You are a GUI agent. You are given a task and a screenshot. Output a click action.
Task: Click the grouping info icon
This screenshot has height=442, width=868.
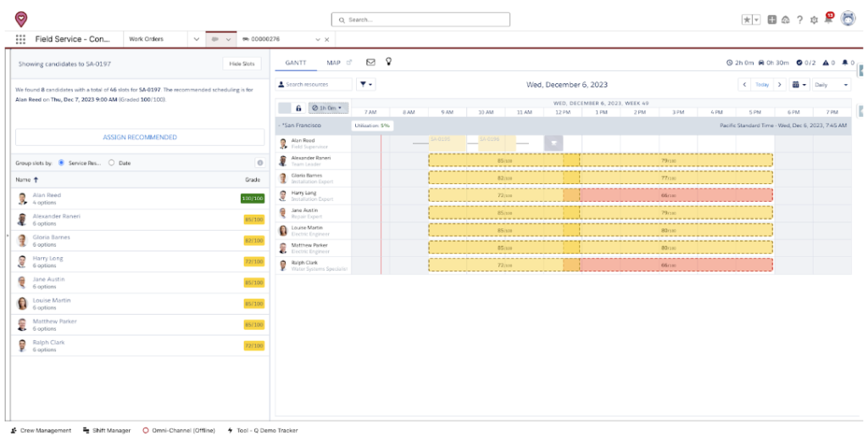coord(260,163)
